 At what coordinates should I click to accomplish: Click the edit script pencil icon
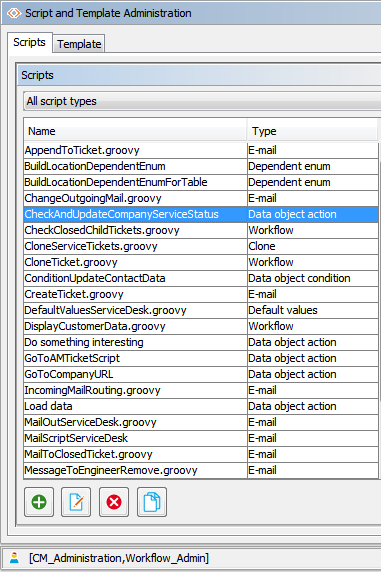(x=76, y=502)
